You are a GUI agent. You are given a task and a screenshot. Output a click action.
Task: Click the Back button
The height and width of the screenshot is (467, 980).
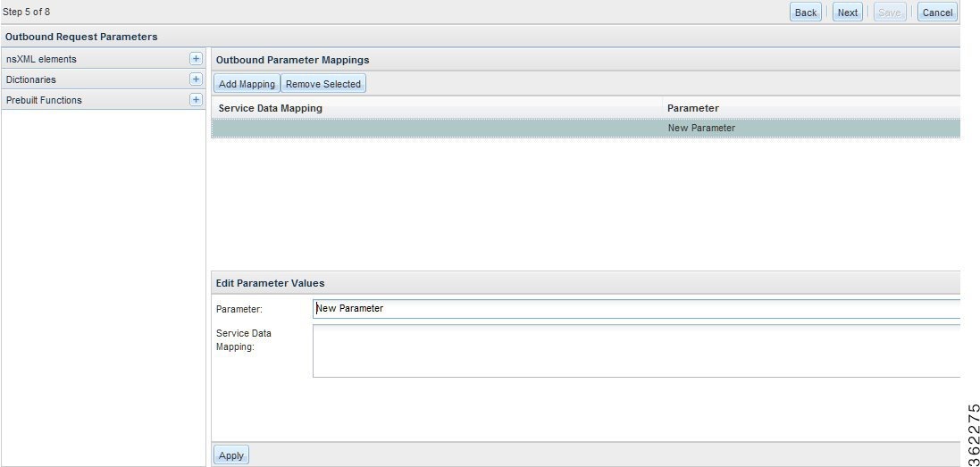[806, 13]
